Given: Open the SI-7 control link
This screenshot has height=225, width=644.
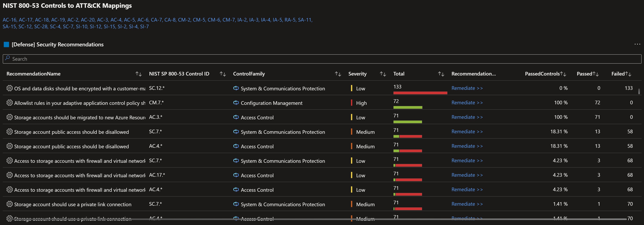Looking at the screenshot, I should (144, 27).
